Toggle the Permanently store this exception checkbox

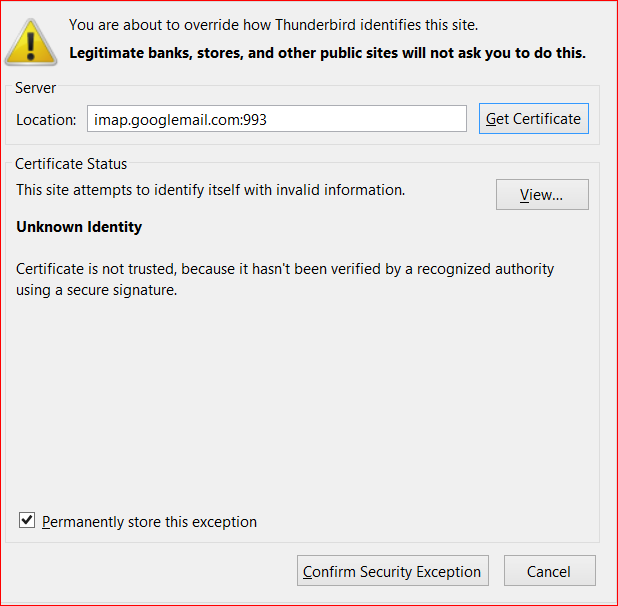27,521
